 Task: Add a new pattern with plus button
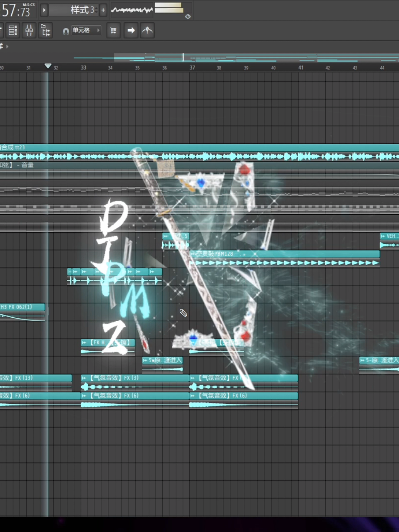point(103,10)
